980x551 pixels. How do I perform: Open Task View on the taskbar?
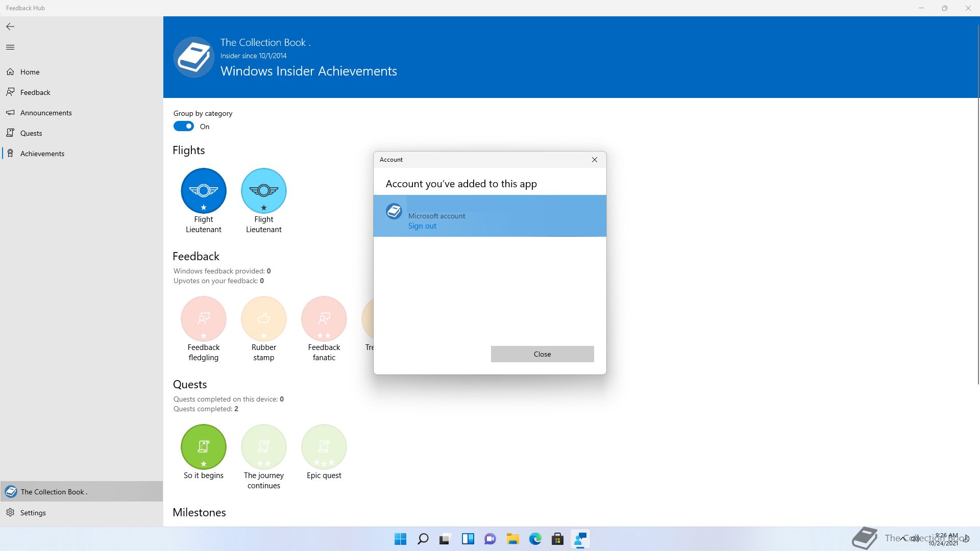pos(446,539)
